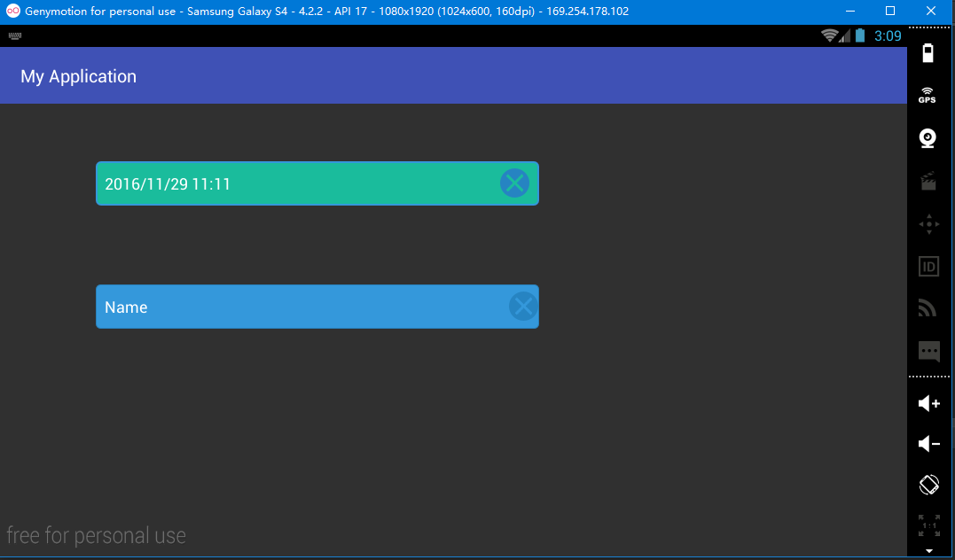
Task: Open the screen capture clapperboard tool
Action: (x=928, y=182)
